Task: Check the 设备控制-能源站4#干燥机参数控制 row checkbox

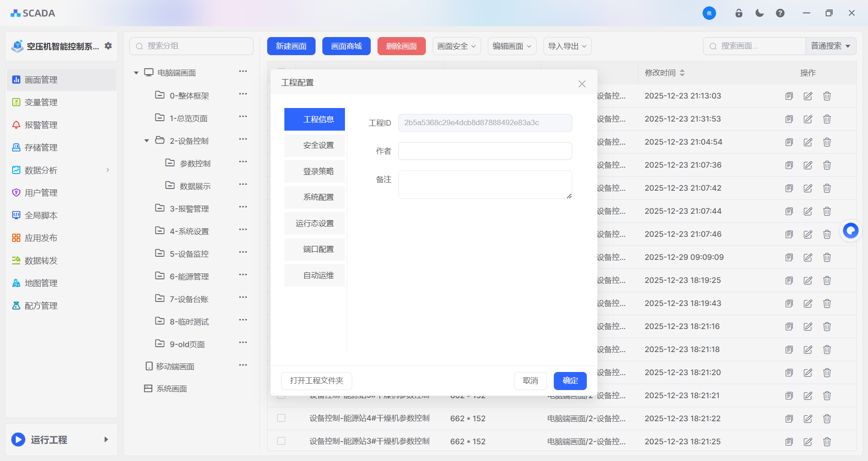Action: click(281, 418)
